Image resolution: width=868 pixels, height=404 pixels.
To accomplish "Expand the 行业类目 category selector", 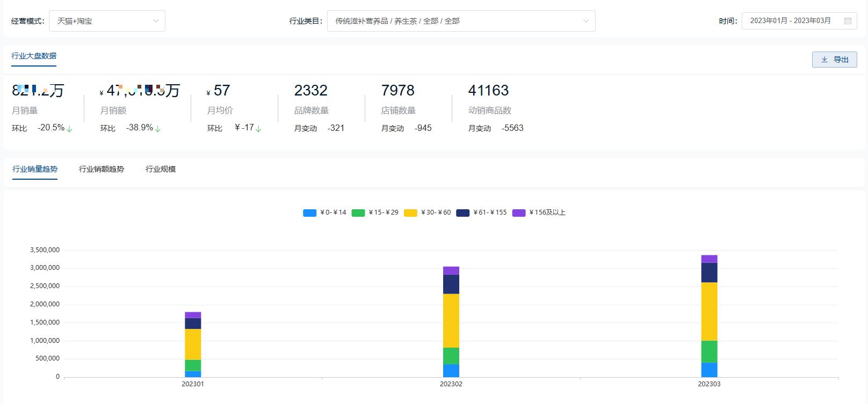I will (461, 21).
